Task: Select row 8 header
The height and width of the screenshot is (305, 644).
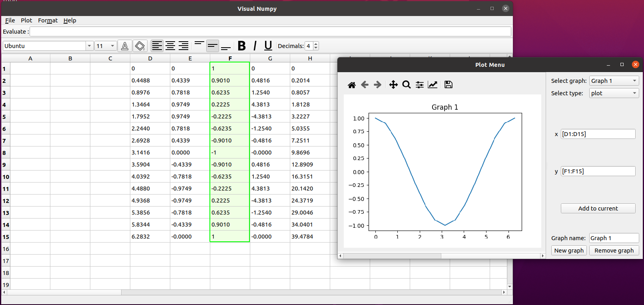Action: [5, 152]
